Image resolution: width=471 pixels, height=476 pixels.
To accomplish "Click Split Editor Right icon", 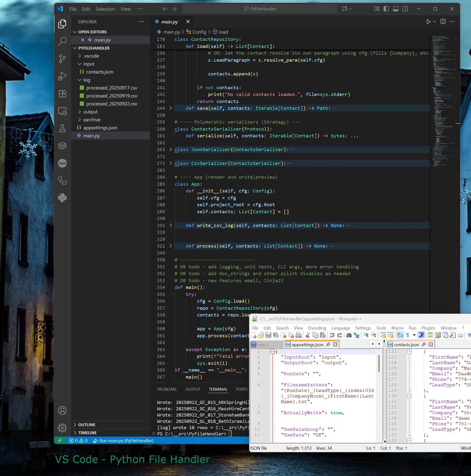I will [443, 22].
